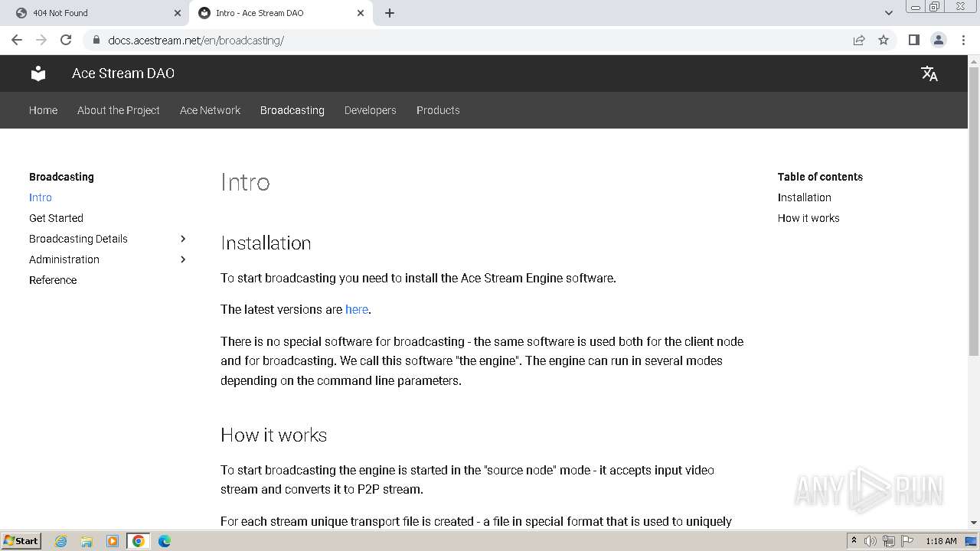Open the Chrome profile avatar icon
Screen dimensions: 980x551
939,40
